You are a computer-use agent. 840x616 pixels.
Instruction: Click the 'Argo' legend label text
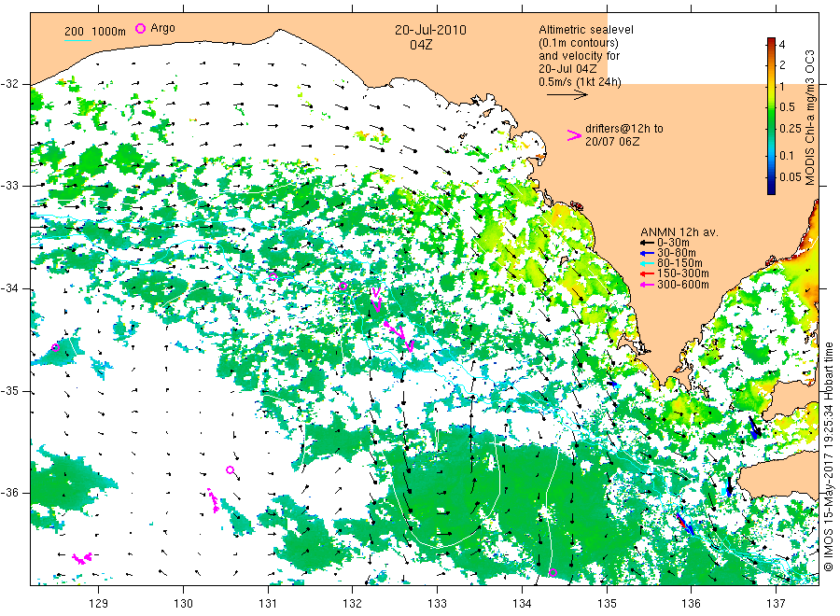[162, 28]
